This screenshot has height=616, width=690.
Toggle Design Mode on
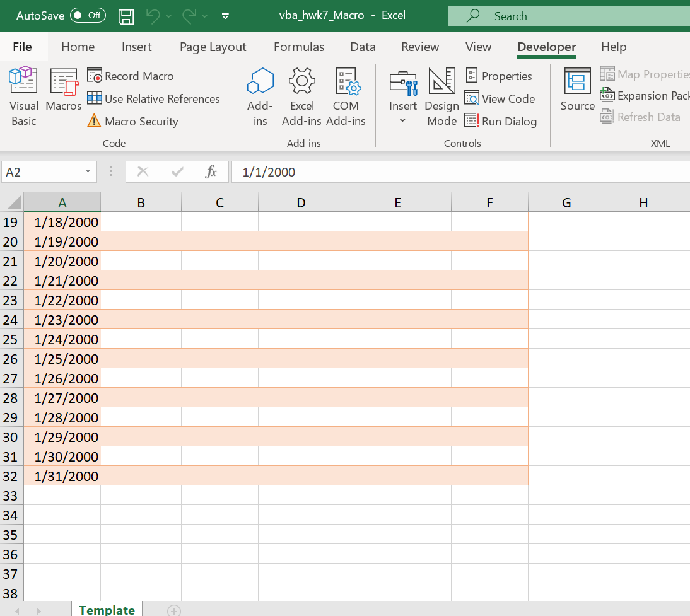coord(441,96)
